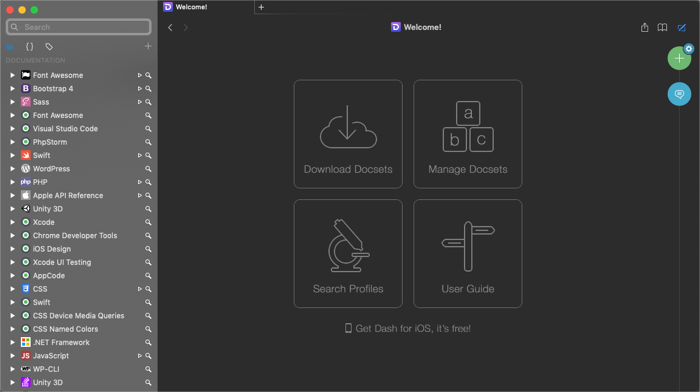Click the magnifier on JavaScript row
The width and height of the screenshot is (700, 392).
coord(148,356)
